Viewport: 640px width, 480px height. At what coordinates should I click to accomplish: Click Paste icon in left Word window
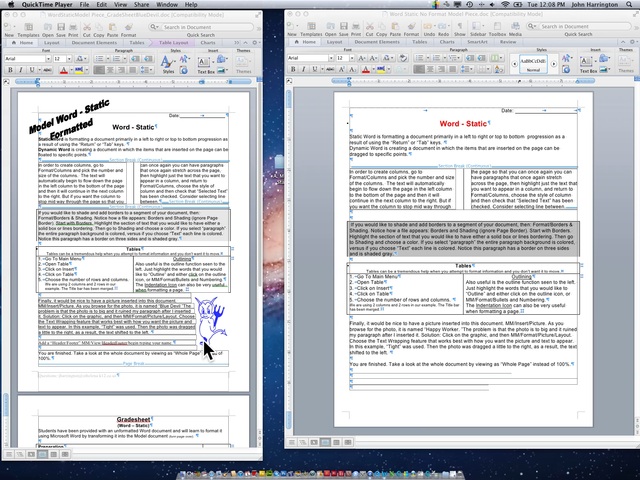[x=112, y=27]
